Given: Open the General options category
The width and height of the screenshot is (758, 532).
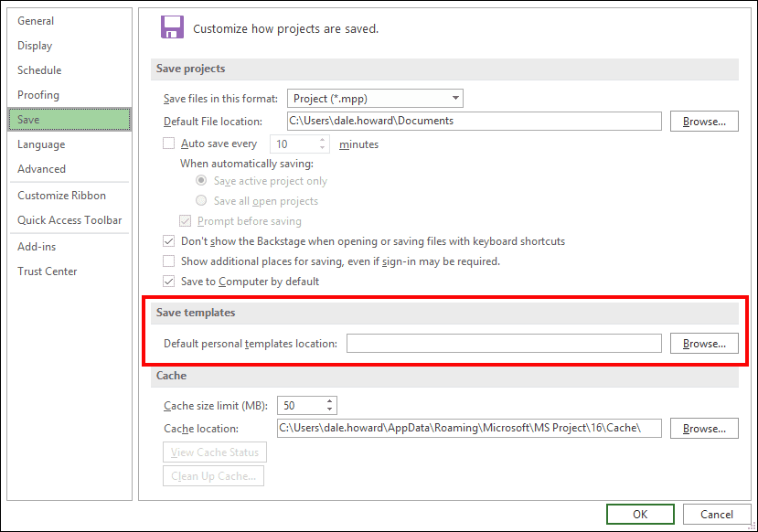Looking at the screenshot, I should [x=36, y=21].
